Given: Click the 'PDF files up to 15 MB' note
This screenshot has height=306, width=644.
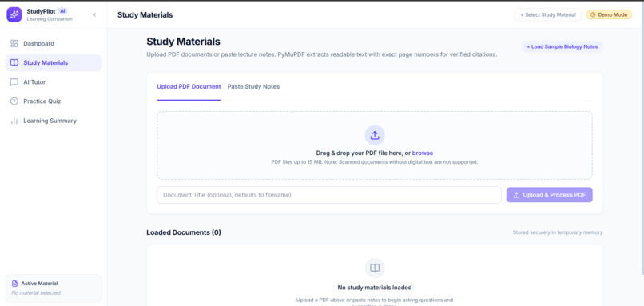Looking at the screenshot, I should click(x=375, y=162).
